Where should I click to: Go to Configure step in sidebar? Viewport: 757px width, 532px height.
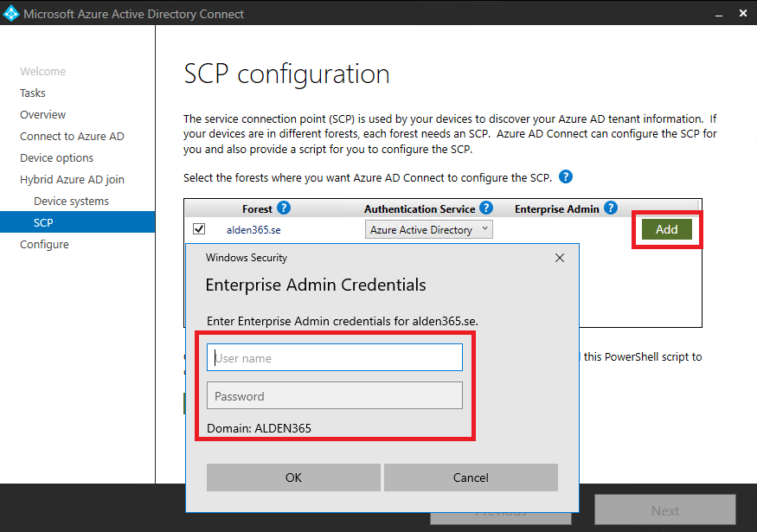click(x=44, y=245)
